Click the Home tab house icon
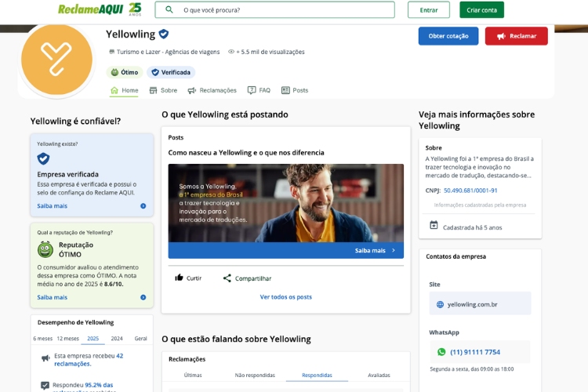Viewport: 588px width, 392px height. (x=114, y=90)
